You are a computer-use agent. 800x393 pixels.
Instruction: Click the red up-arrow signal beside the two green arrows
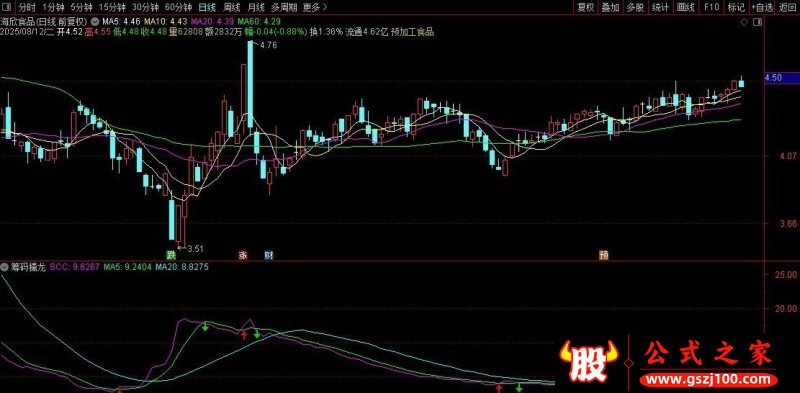pos(244,334)
